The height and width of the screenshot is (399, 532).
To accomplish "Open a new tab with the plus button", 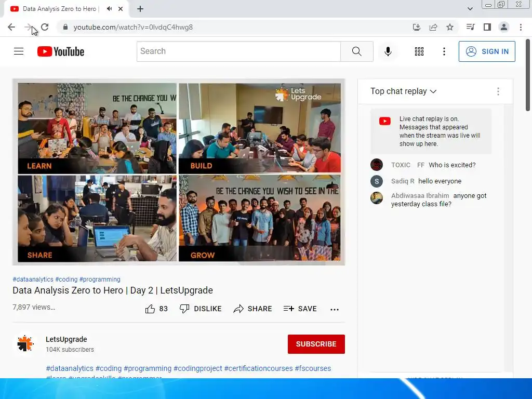I will (x=140, y=9).
